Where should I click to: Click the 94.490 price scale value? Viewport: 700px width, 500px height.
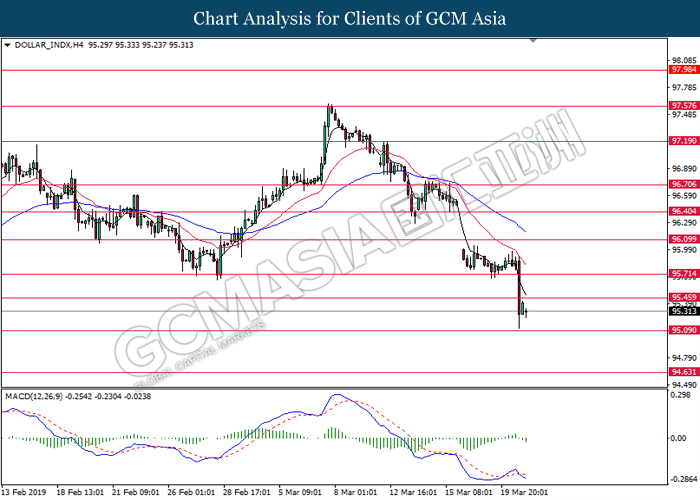[684, 385]
